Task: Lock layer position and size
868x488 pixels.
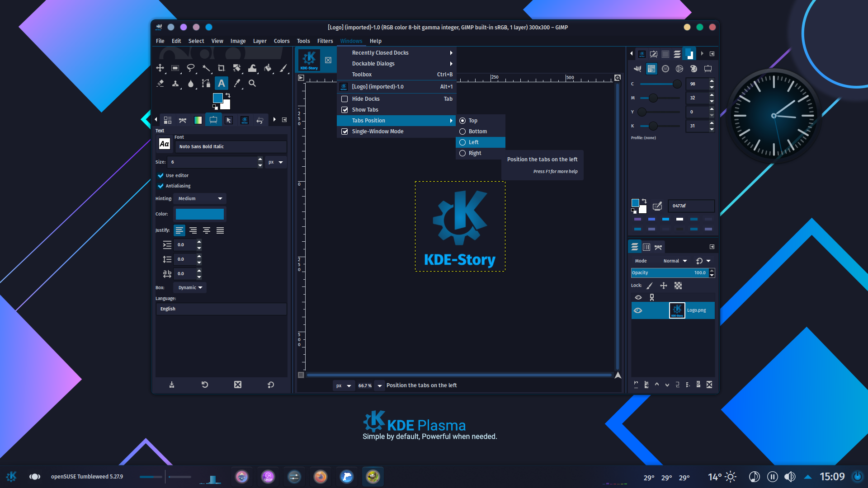Action: (664, 286)
